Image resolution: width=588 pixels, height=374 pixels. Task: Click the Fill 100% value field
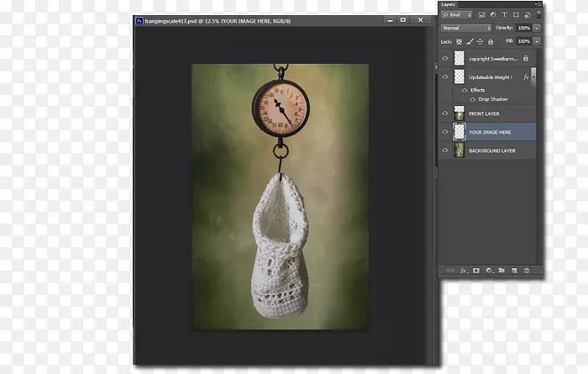point(524,41)
